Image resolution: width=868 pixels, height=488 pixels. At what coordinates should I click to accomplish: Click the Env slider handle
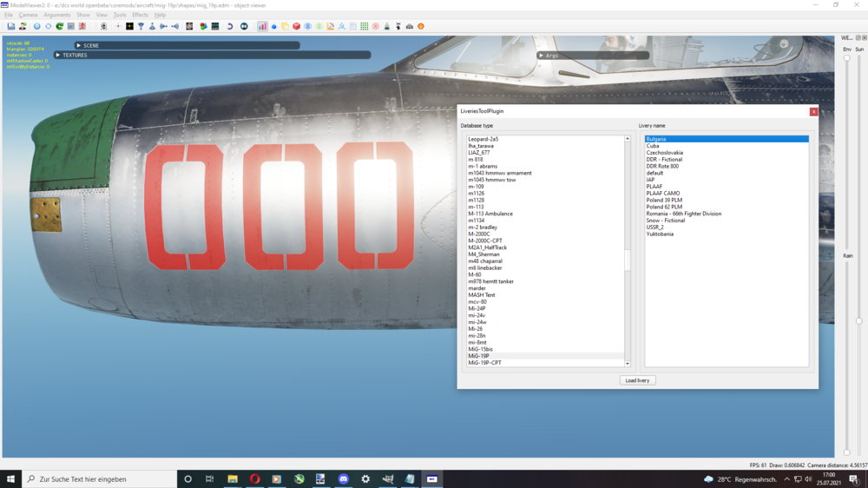pos(847,58)
